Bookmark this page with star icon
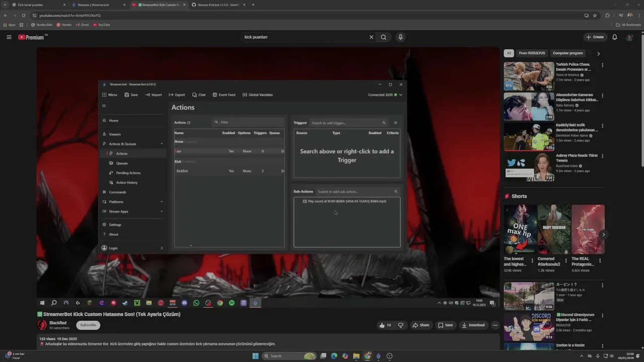Image resolution: width=644 pixels, height=362 pixels. 595,16
